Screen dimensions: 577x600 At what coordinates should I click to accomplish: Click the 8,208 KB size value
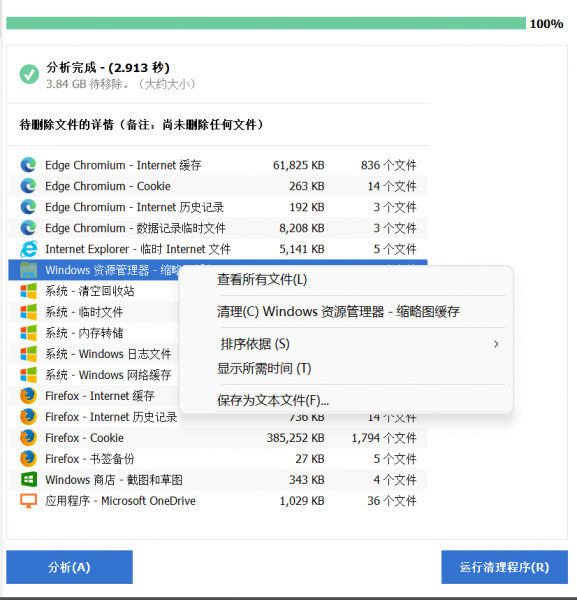click(302, 228)
